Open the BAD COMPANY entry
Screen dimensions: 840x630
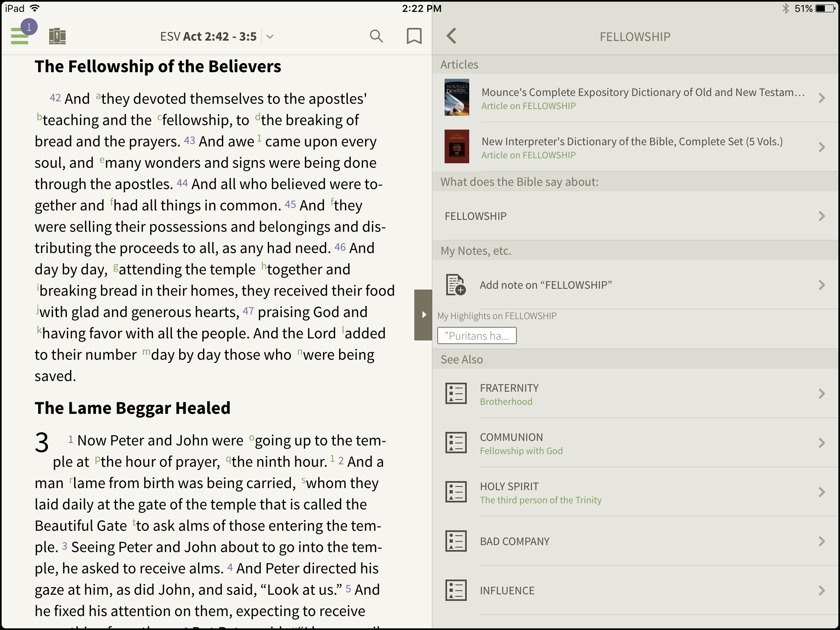[x=635, y=541]
